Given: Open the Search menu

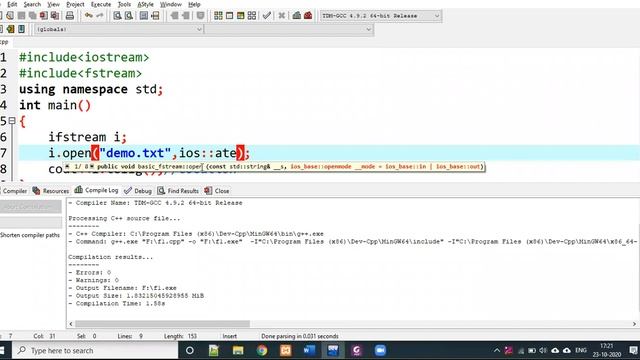Looking at the screenshot, I should click(x=32, y=4).
